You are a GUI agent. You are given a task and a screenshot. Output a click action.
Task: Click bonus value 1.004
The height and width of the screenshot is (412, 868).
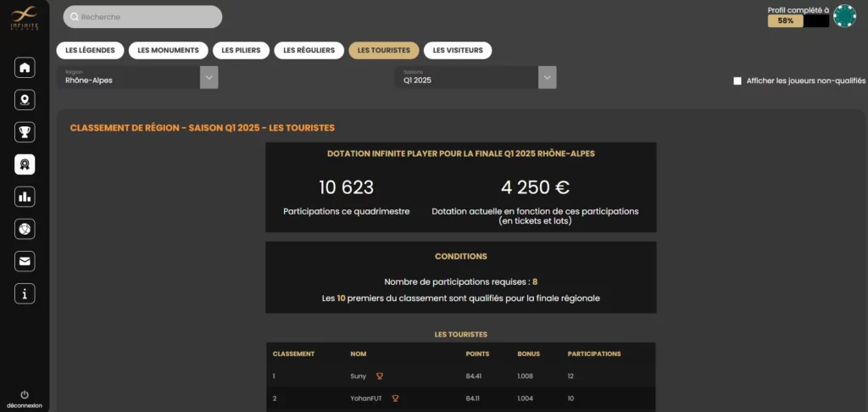tap(525, 398)
